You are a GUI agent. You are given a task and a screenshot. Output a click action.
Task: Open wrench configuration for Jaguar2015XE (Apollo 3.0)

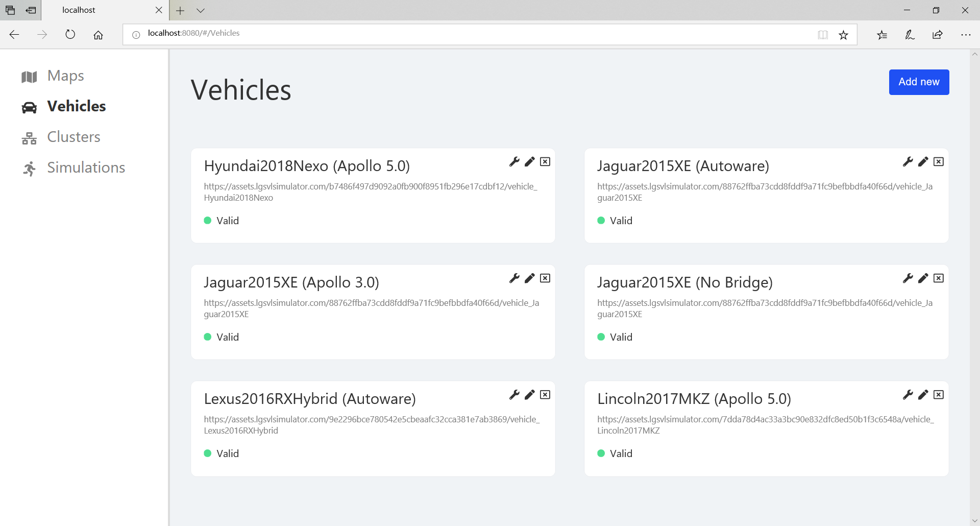(514, 278)
